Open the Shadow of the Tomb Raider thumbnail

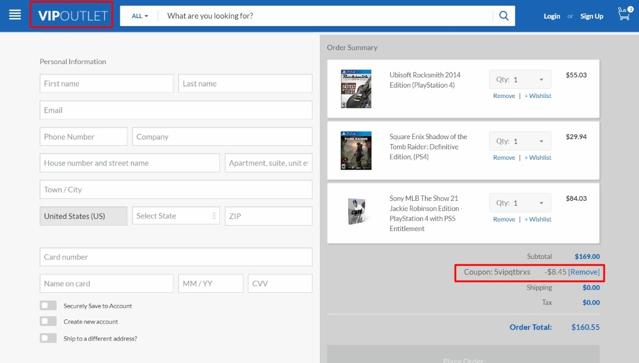pos(356,151)
